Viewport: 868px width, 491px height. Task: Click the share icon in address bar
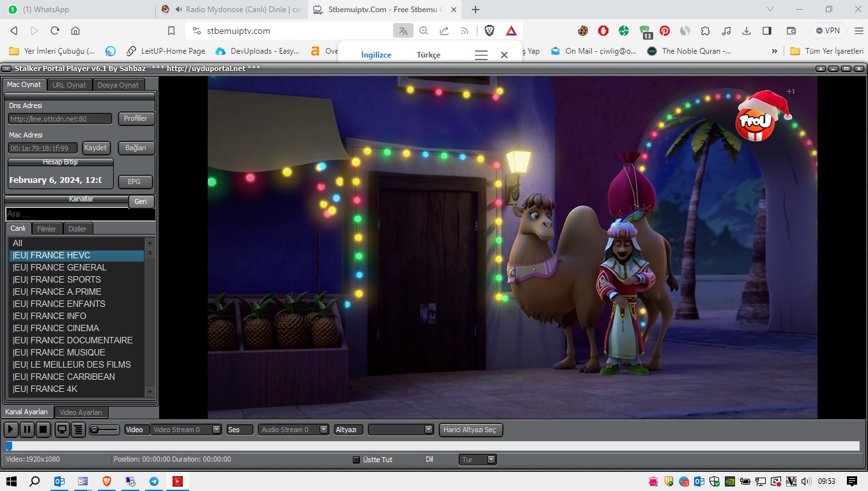pos(444,31)
